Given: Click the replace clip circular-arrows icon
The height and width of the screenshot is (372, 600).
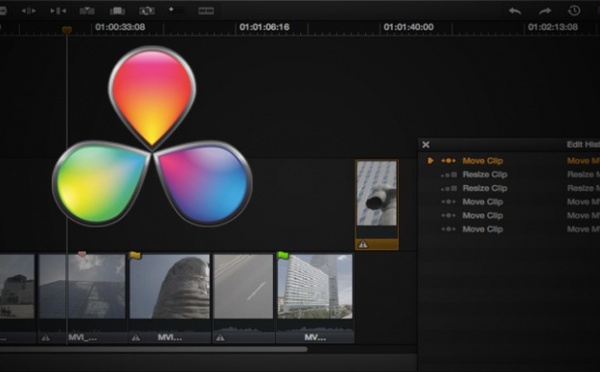Looking at the screenshot, I should 147,11.
